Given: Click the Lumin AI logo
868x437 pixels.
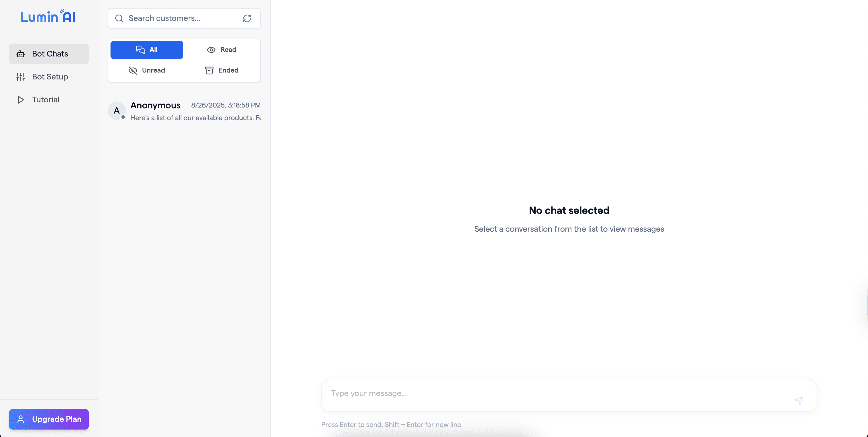Looking at the screenshot, I should (48, 17).
